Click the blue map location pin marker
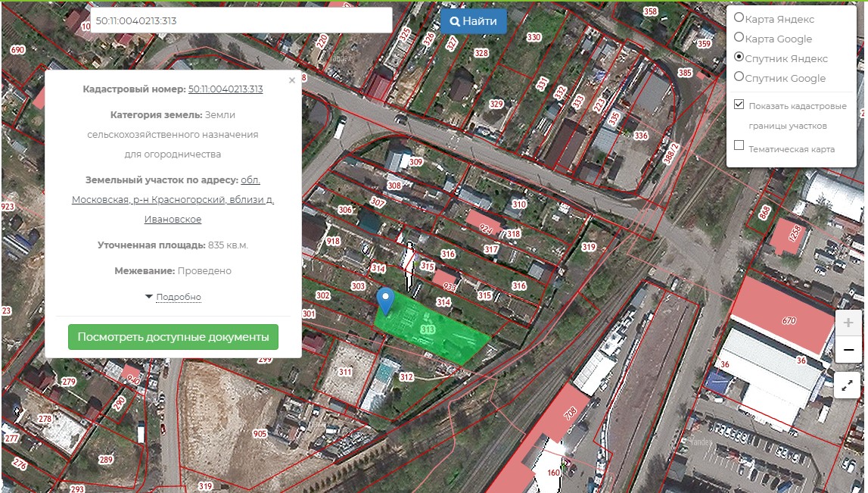The width and height of the screenshot is (868, 493). (x=386, y=300)
